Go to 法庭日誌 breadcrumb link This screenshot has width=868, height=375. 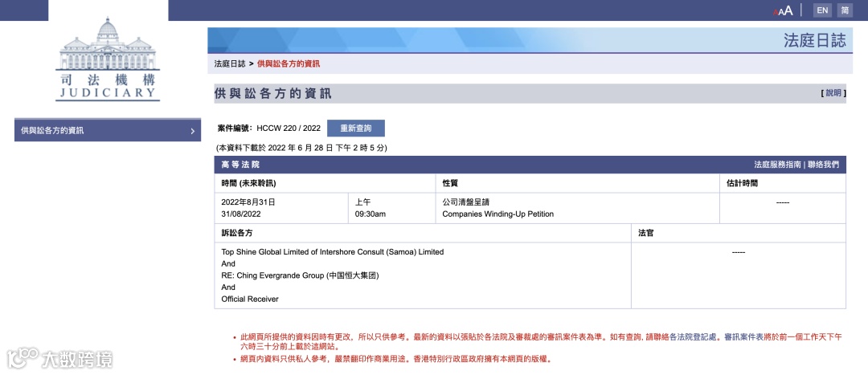230,64
